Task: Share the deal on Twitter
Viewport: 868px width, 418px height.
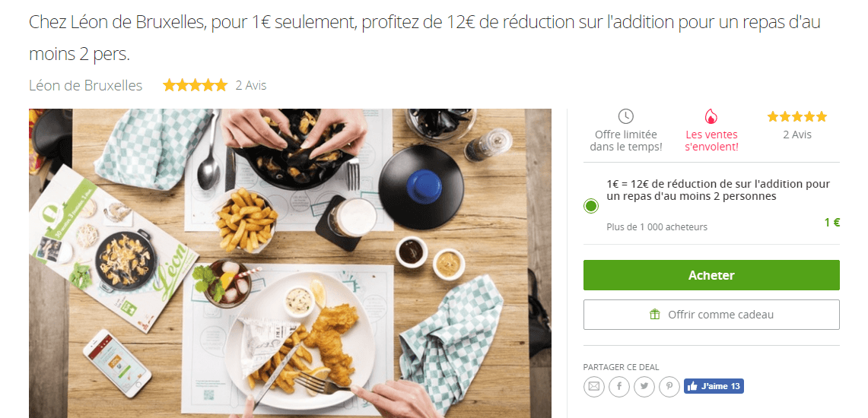Action: [x=644, y=386]
